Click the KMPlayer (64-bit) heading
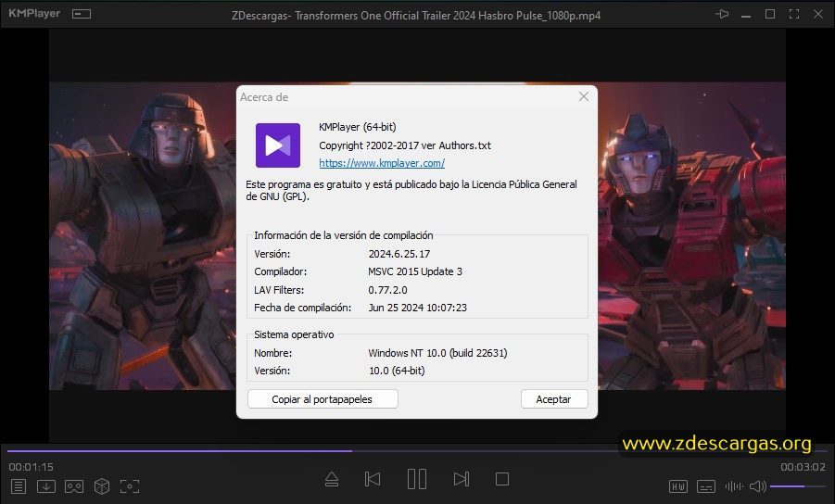The height and width of the screenshot is (504, 835). (358, 127)
